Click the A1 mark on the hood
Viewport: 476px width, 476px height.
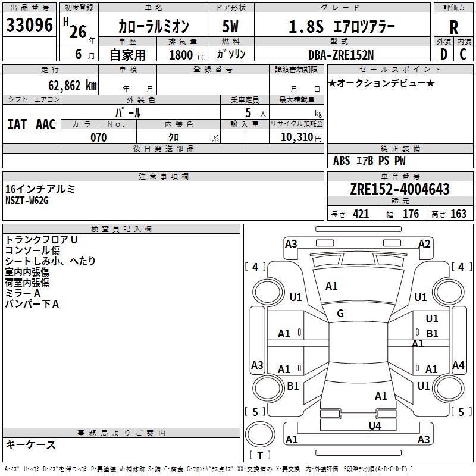pos(331,286)
